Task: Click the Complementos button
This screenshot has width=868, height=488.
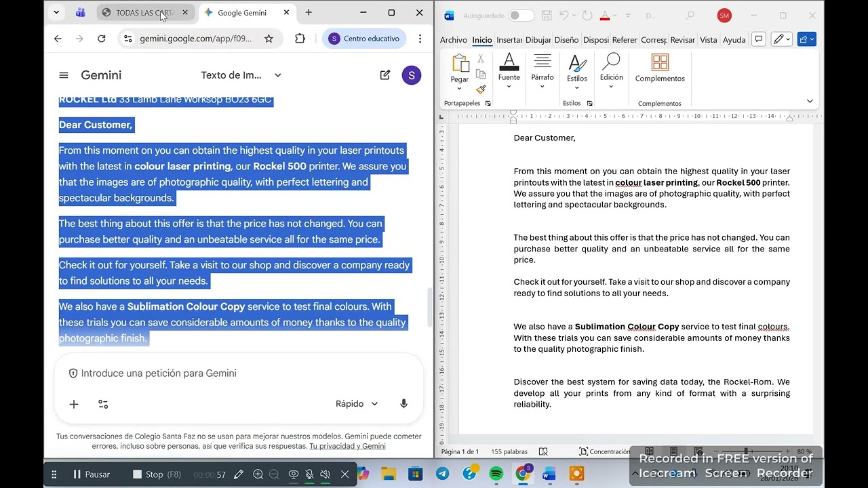Action: 660,68
